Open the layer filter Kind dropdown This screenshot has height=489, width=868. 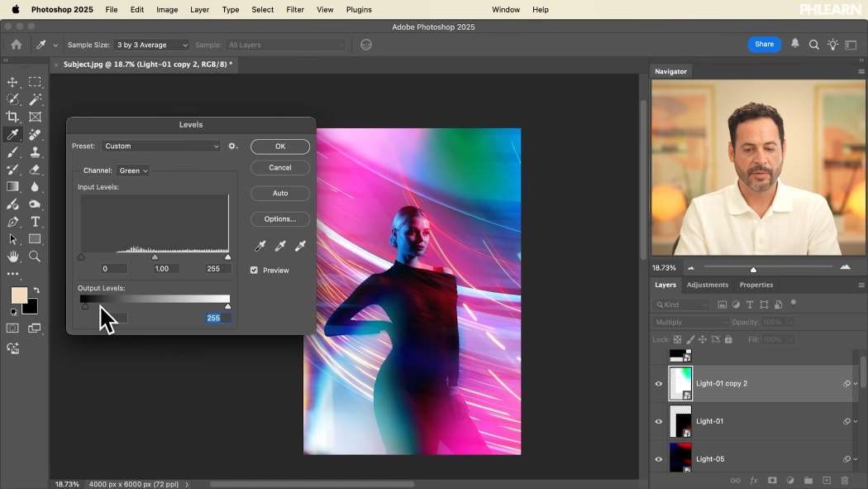[681, 304]
